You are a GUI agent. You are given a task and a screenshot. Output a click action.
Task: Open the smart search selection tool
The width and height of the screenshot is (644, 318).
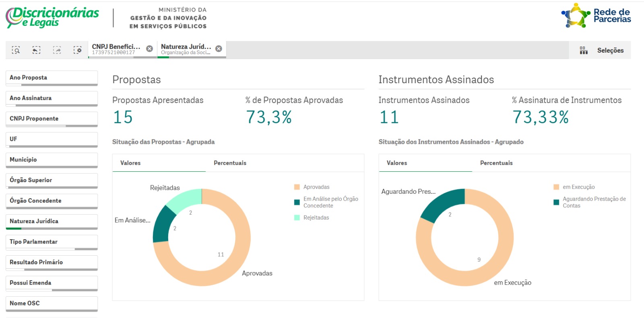click(x=16, y=50)
